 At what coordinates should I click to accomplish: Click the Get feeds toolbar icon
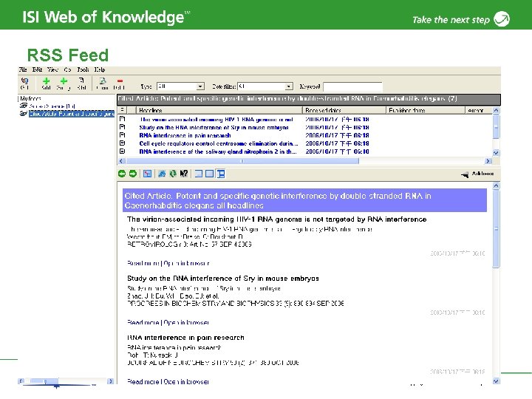tap(24, 81)
